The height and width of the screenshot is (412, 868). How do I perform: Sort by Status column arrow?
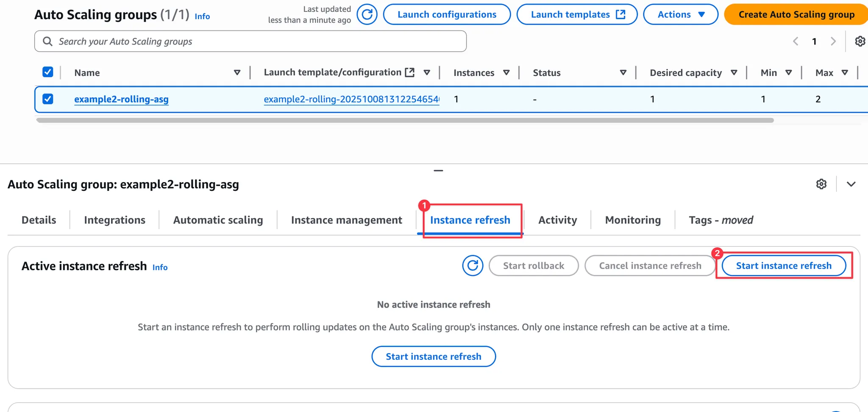pos(623,73)
